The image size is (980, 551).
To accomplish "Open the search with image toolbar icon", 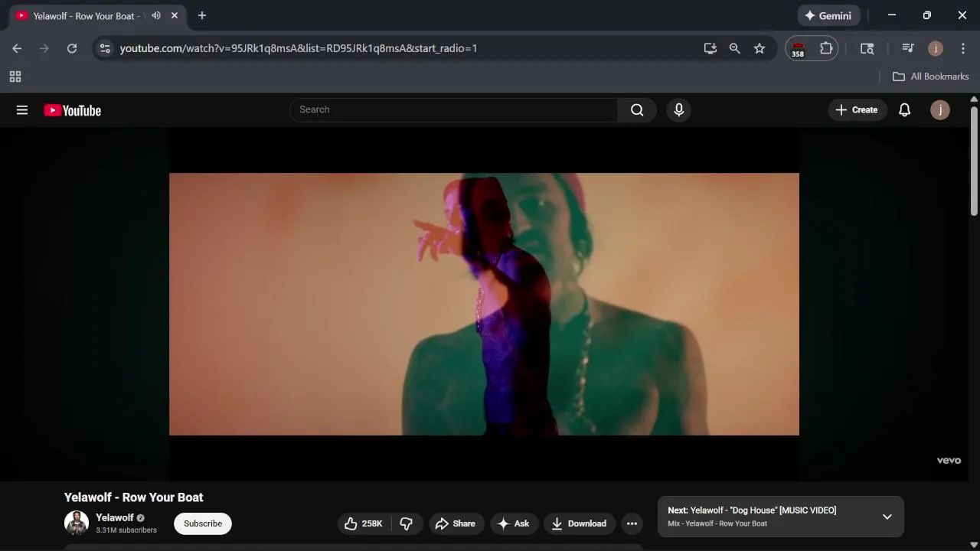I will pyautogui.click(x=867, y=48).
